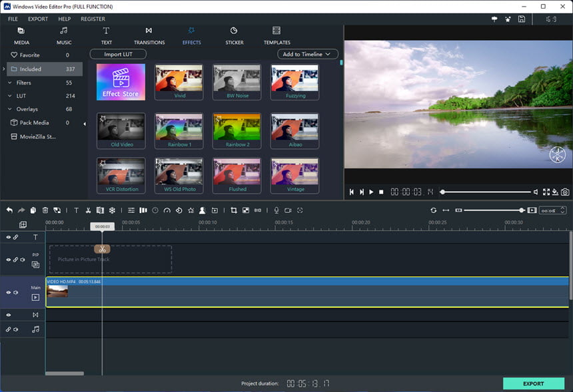Image resolution: width=573 pixels, height=392 pixels.
Task: Play the preview video
Action: click(371, 192)
